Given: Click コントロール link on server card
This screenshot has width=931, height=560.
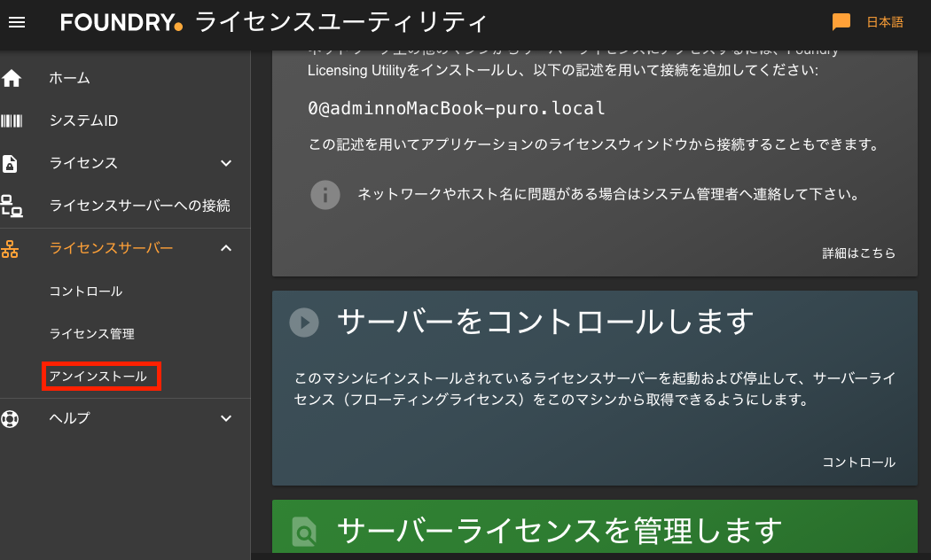Looking at the screenshot, I should (858, 463).
